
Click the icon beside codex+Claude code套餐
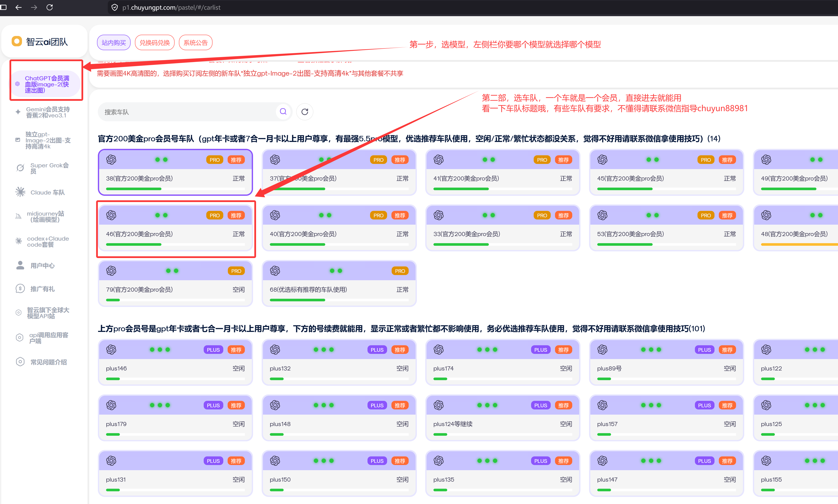[x=19, y=241]
